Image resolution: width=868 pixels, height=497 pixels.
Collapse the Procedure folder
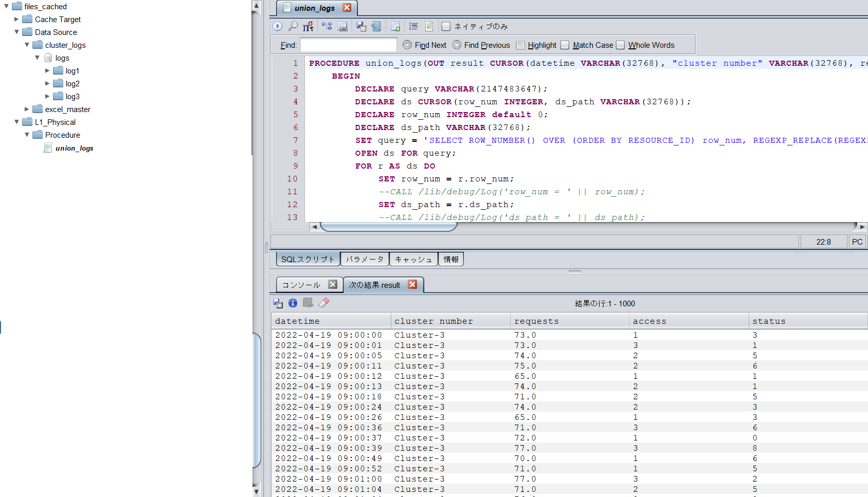click(x=27, y=135)
